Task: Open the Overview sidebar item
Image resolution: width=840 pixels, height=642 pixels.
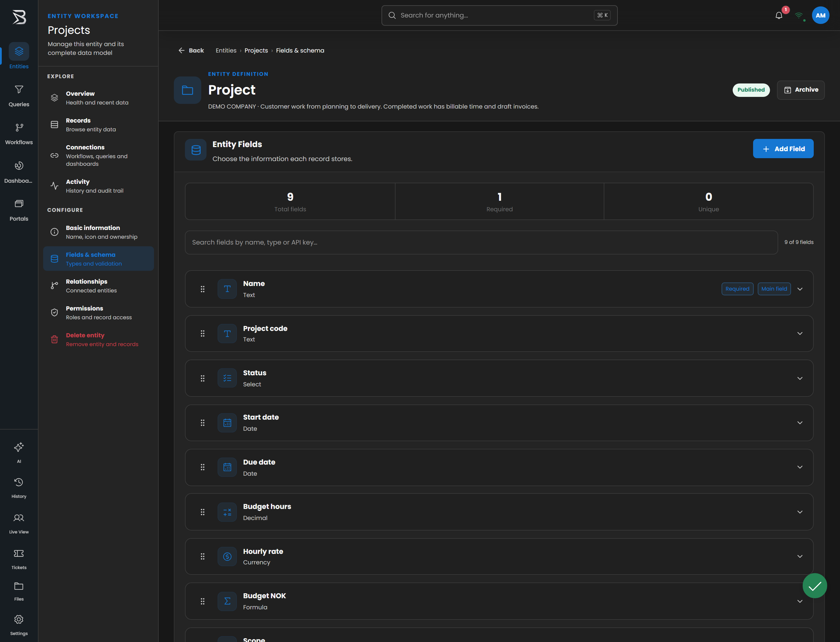Action: [99, 98]
